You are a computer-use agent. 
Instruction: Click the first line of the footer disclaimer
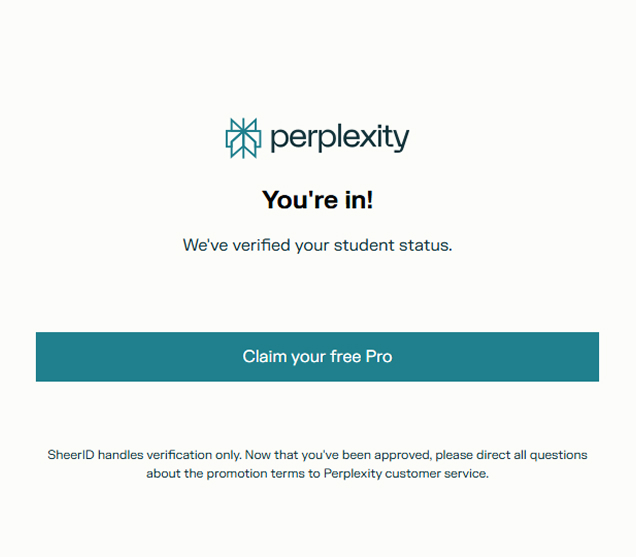pos(317,455)
